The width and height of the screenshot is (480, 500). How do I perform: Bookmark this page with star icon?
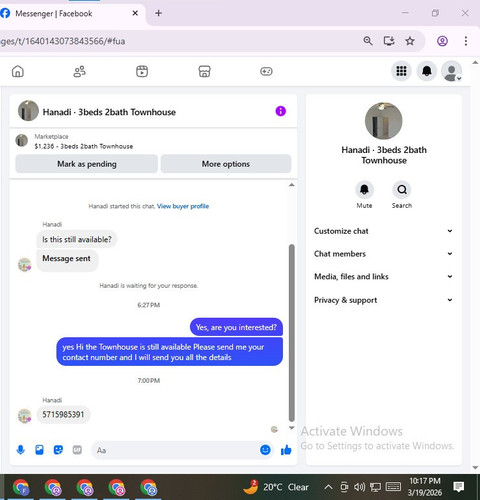click(x=410, y=41)
